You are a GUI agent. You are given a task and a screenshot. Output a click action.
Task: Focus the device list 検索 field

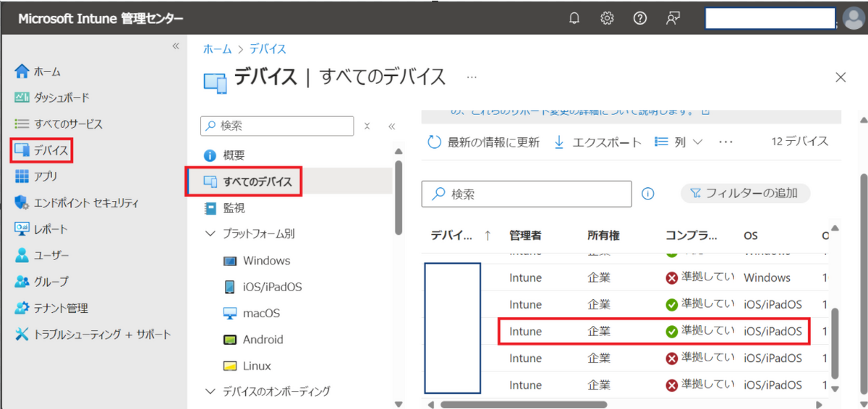tap(527, 194)
